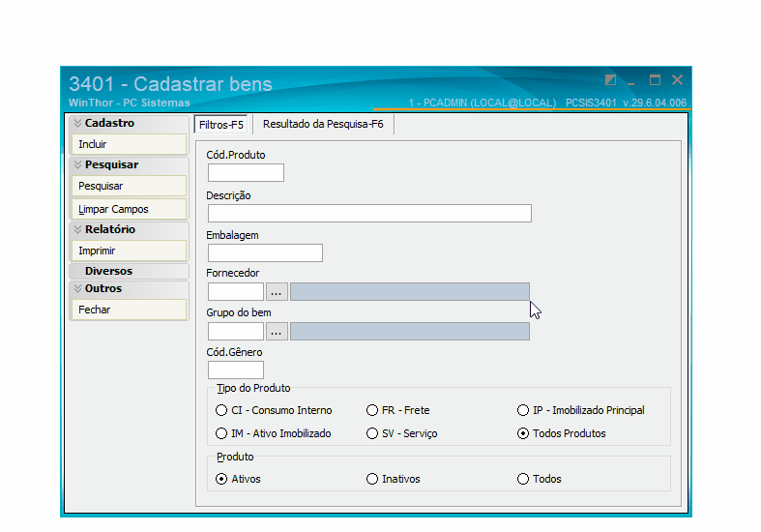Select FR - Frete option
Image resolution: width=761 pixels, height=532 pixels.
(398, 411)
